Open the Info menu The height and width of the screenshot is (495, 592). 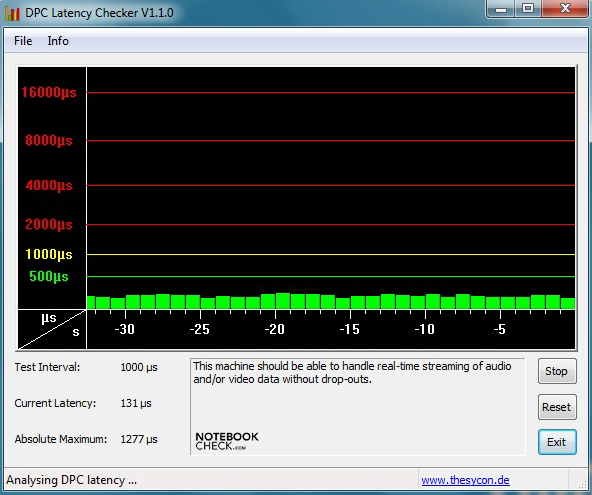[58, 41]
